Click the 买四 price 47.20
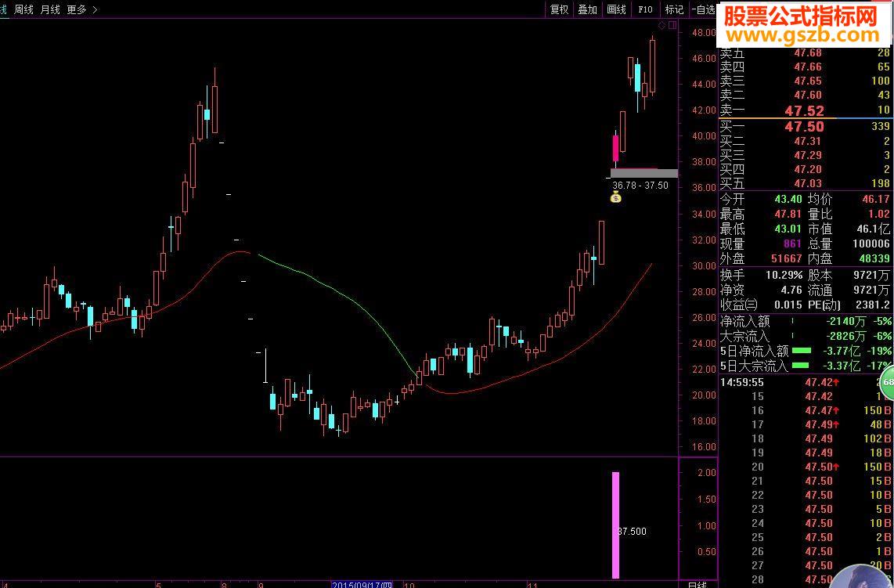 tap(808, 169)
